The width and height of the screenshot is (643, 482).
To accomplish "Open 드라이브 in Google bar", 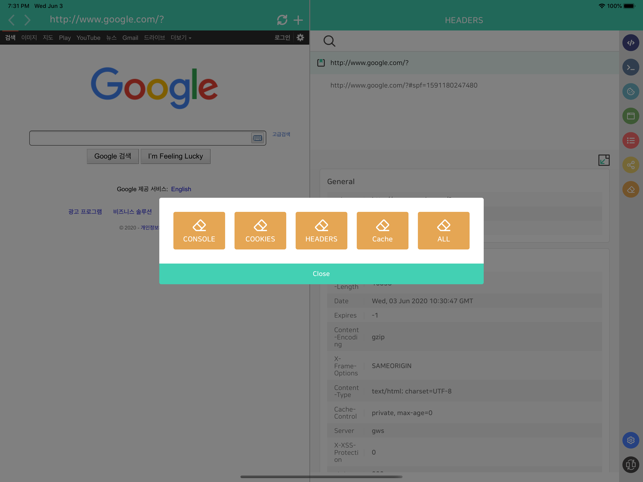I will tap(154, 37).
